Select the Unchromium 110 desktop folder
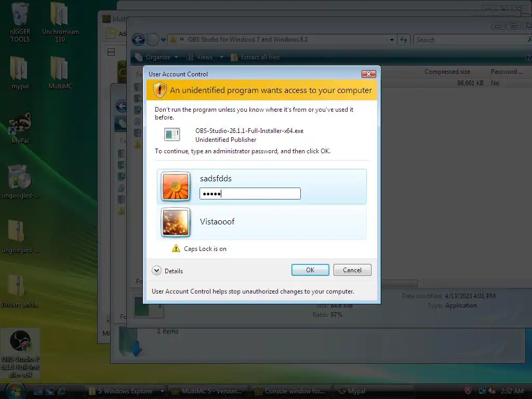 [x=60, y=22]
